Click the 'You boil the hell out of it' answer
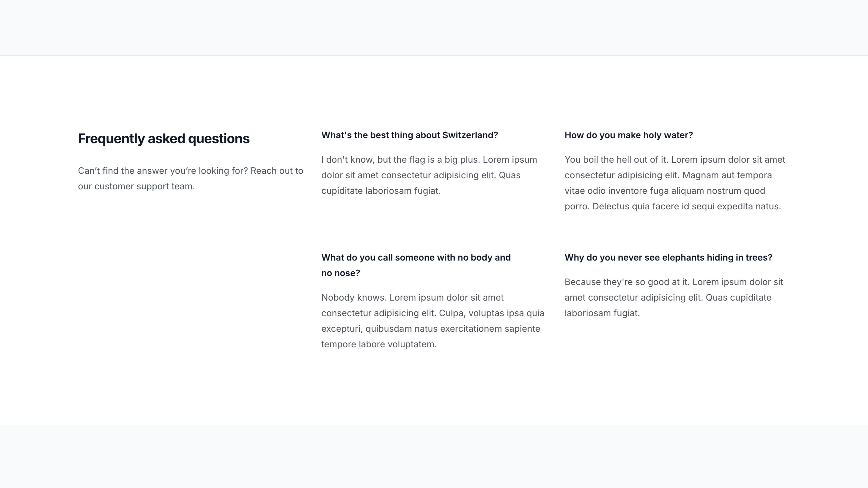Viewport: 868px width, 488px height. tap(675, 183)
